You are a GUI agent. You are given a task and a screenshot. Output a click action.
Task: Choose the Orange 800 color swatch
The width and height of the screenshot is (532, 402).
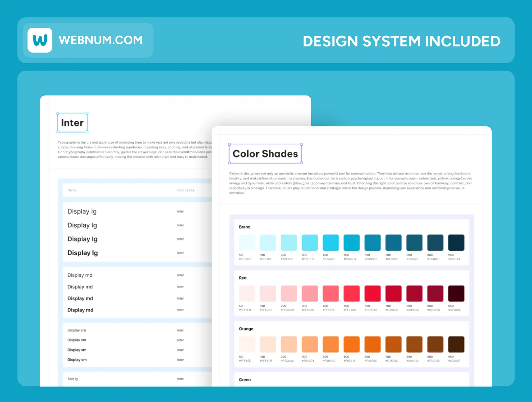(414, 344)
